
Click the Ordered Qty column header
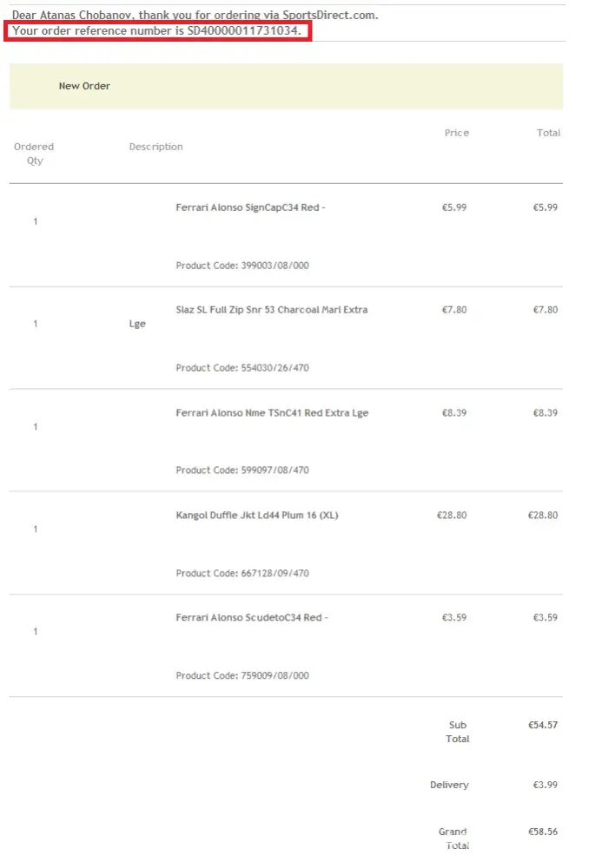tap(34, 154)
